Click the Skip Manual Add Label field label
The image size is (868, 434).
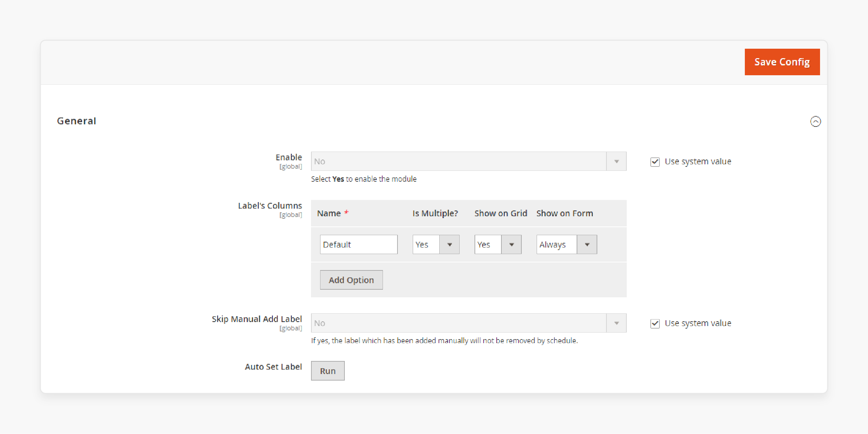(x=257, y=319)
